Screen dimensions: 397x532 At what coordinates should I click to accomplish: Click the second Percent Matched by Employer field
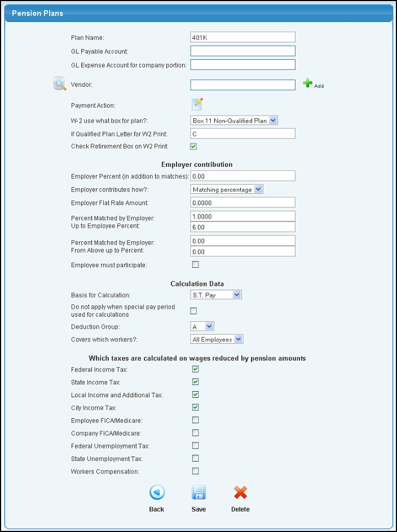tap(243, 241)
